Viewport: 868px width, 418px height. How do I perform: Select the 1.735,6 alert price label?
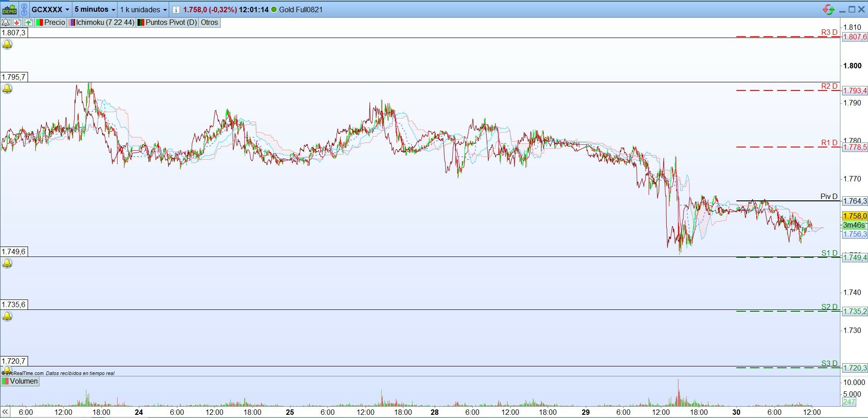(x=14, y=304)
